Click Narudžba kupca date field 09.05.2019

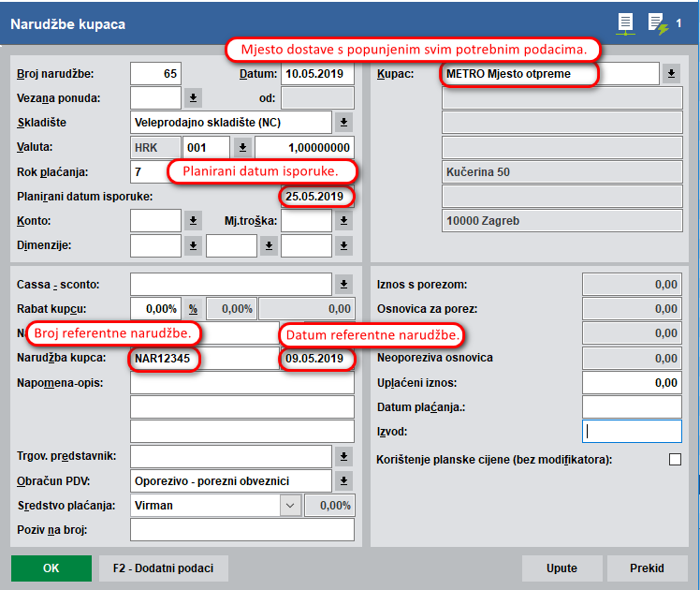[x=317, y=358]
